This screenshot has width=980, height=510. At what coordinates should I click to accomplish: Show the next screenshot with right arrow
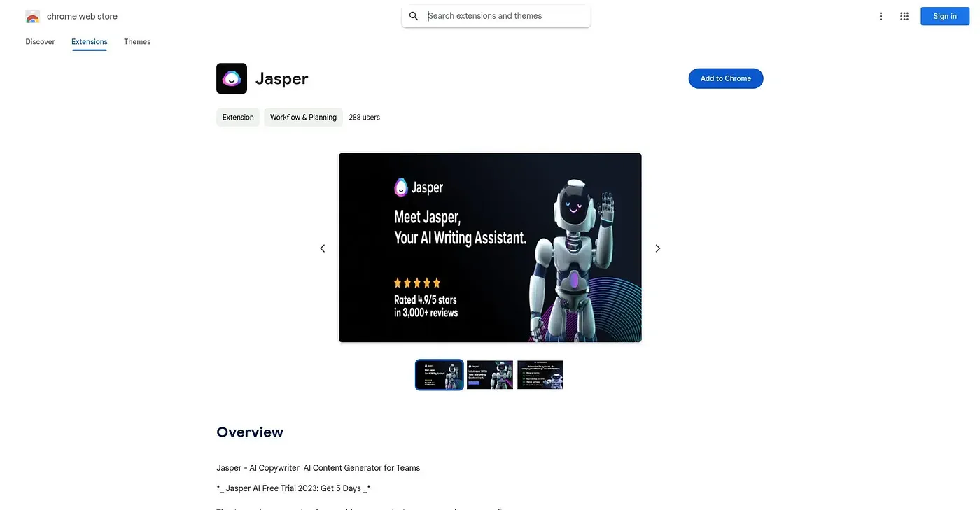[x=657, y=248]
